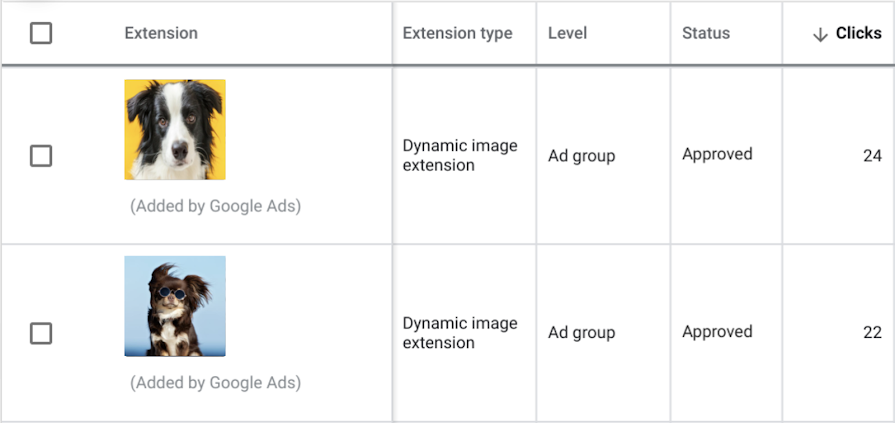
Task: Click Approved status in first row
Action: pos(717,154)
